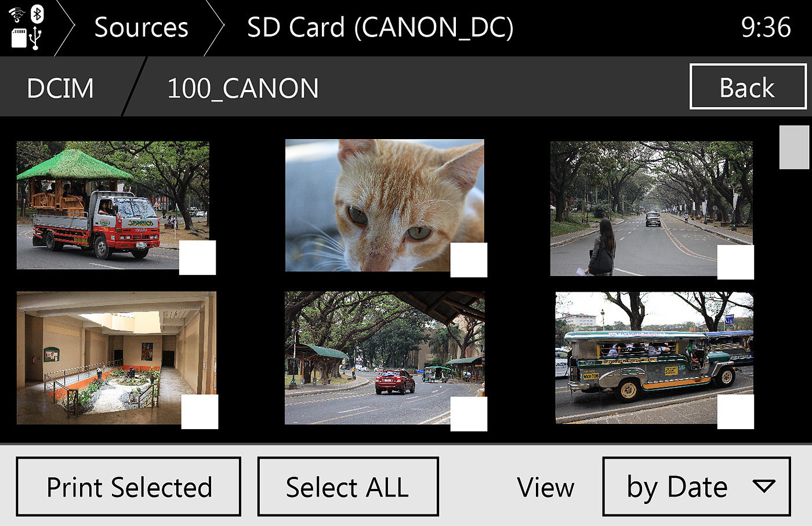Tap the SD card status icon
This screenshot has height=526, width=812.
[x=19, y=38]
